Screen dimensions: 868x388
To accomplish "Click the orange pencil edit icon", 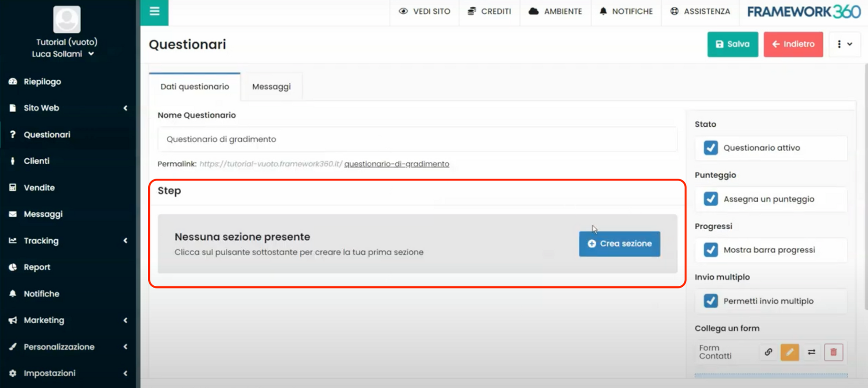I will tap(789, 352).
